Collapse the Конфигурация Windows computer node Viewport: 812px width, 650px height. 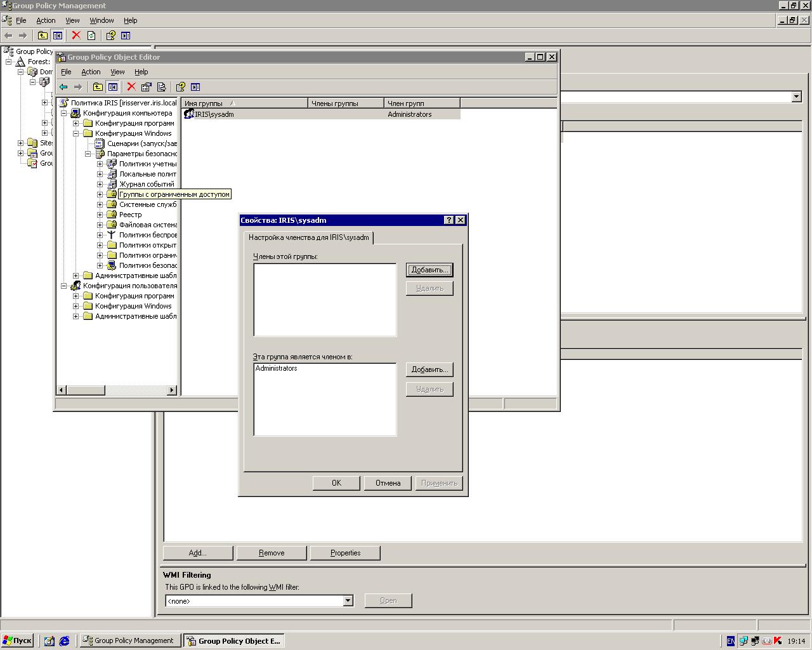75,133
